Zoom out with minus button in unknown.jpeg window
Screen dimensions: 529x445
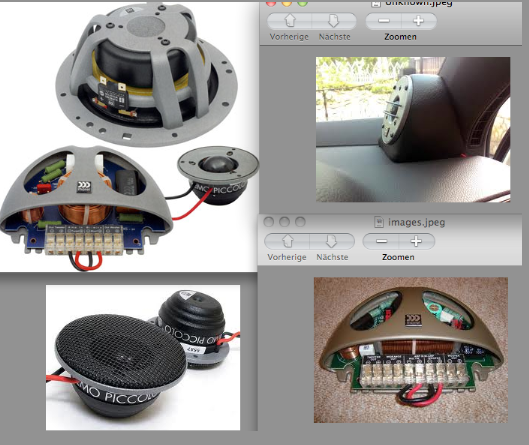point(384,21)
